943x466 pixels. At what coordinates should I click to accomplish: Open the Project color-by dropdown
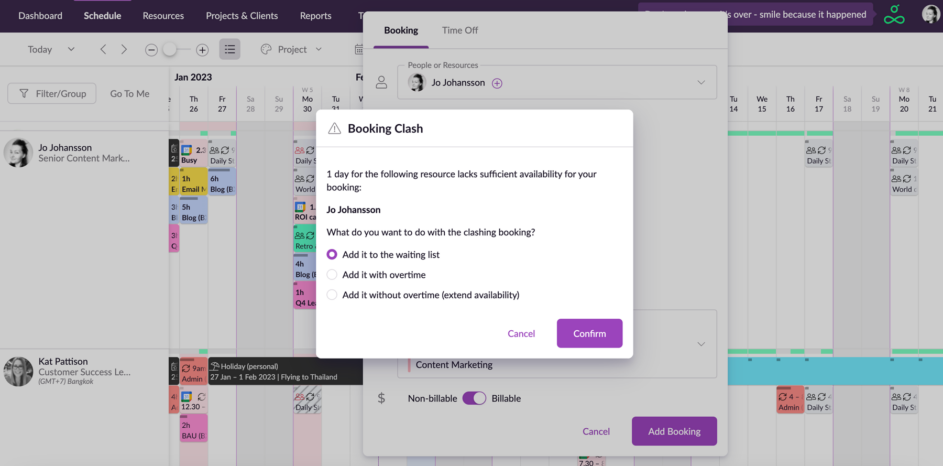click(292, 49)
